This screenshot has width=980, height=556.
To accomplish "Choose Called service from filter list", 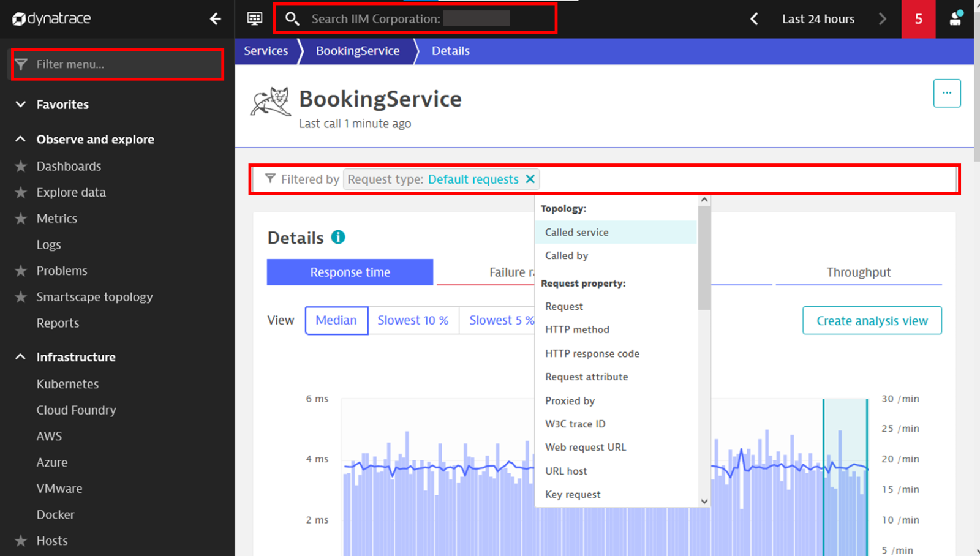I will tap(577, 232).
